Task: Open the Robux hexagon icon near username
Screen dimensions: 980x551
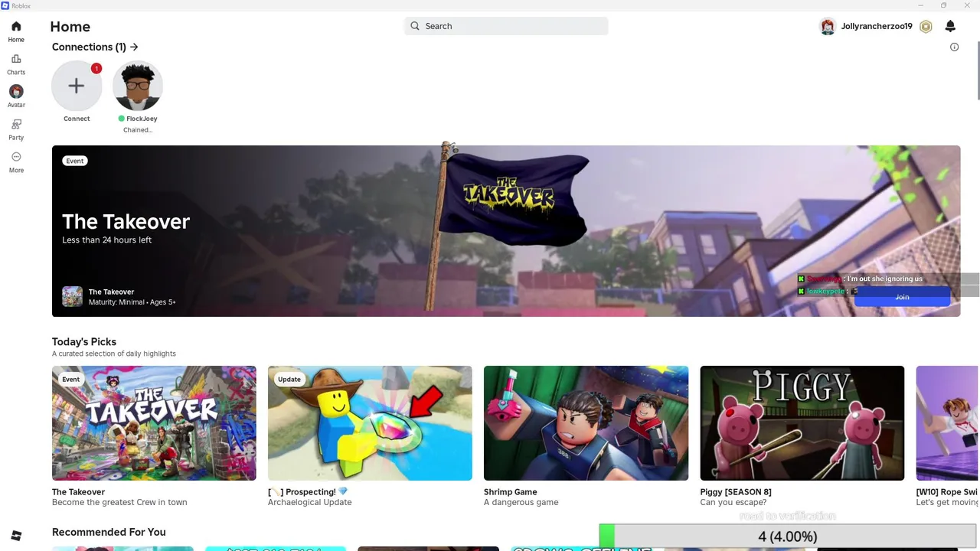Action: point(926,27)
